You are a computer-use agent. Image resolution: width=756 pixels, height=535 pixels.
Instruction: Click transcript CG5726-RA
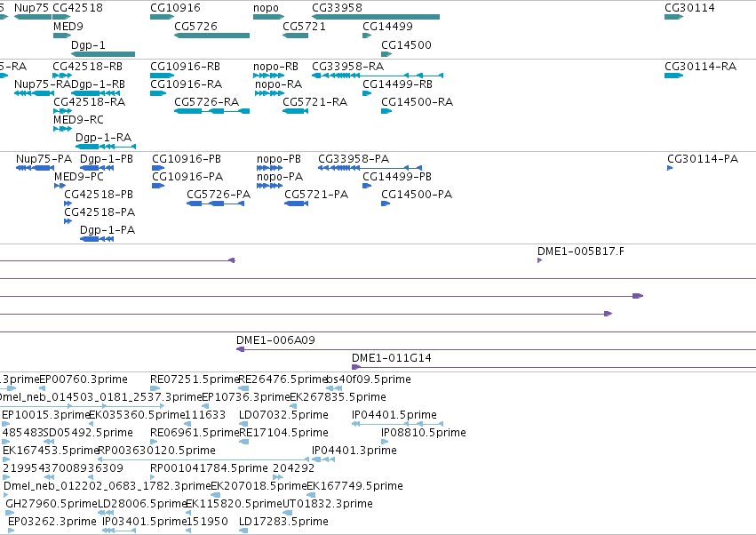pyautogui.click(x=207, y=102)
